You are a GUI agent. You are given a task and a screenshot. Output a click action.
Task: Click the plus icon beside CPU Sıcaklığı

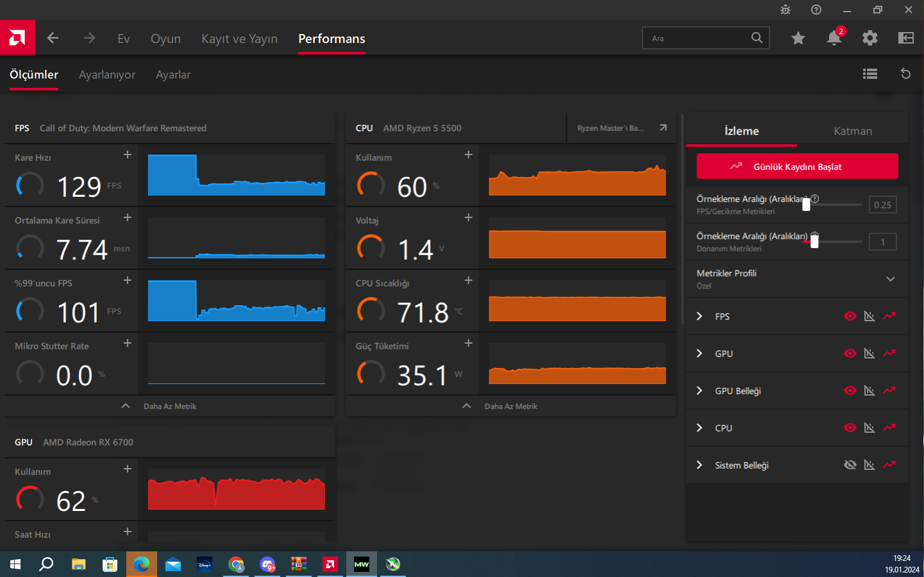point(469,280)
